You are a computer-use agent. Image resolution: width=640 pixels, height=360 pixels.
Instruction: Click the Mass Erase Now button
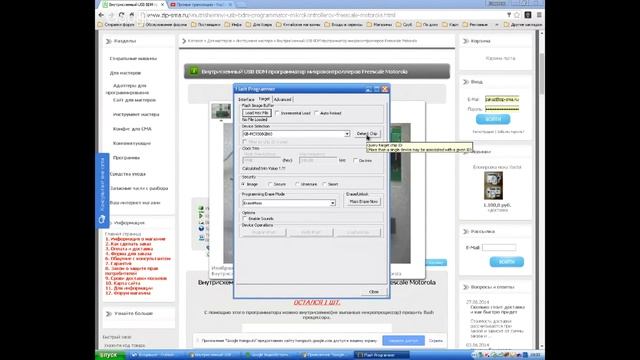click(363, 202)
